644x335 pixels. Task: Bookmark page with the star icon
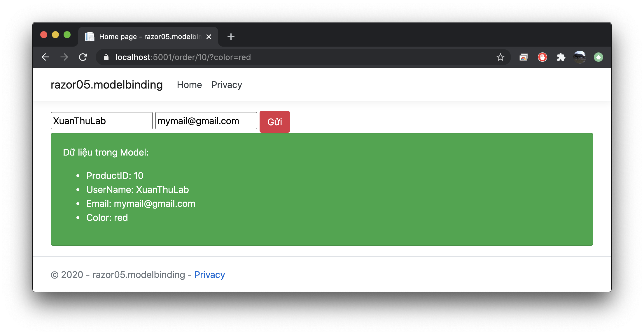(x=500, y=57)
